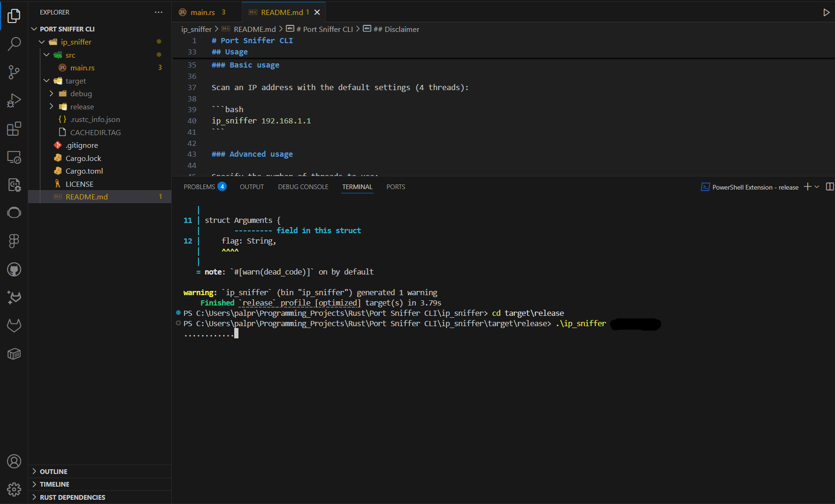Open the Source Control view
835x504 pixels.
(x=14, y=72)
